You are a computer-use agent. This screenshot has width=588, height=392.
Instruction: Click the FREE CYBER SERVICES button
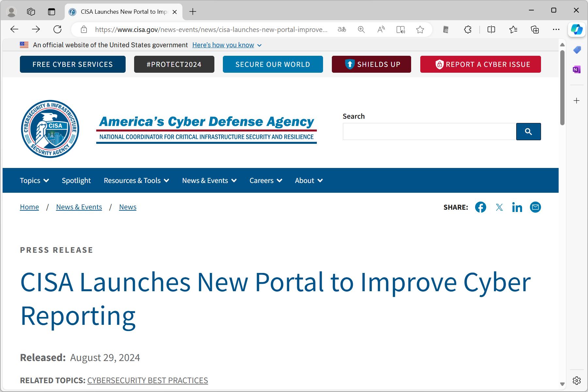pyautogui.click(x=73, y=64)
